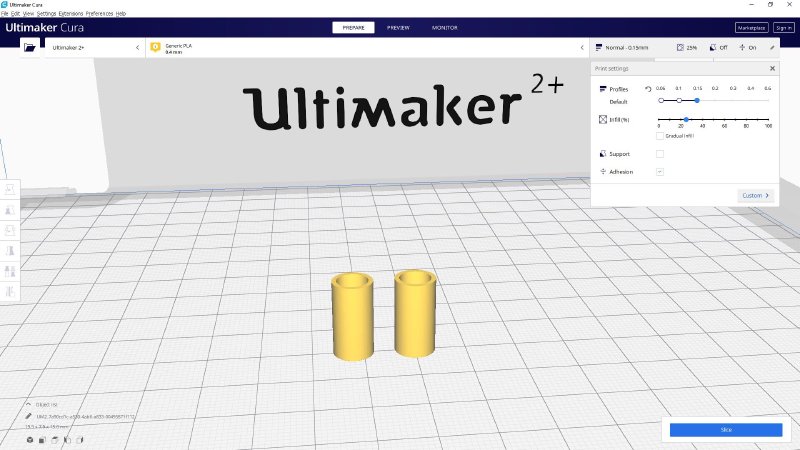The image size is (800, 450).
Task: Switch to left side view icon
Action: (x=67, y=440)
